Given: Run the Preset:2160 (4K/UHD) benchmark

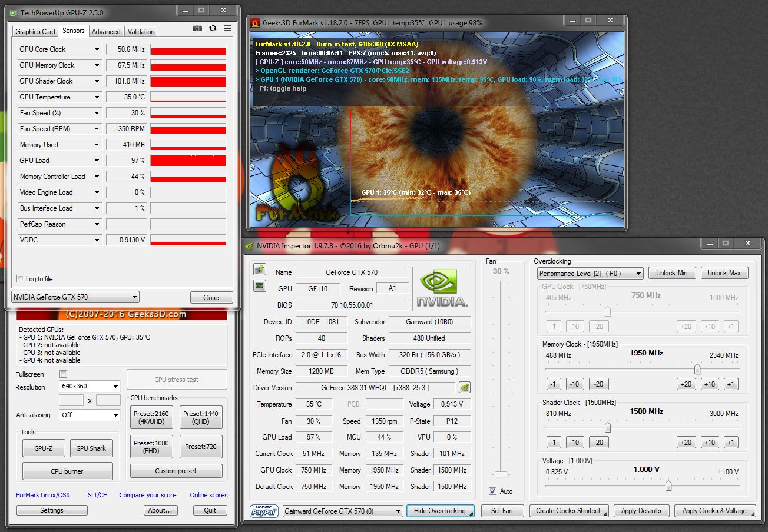Looking at the screenshot, I should click(x=151, y=417).
